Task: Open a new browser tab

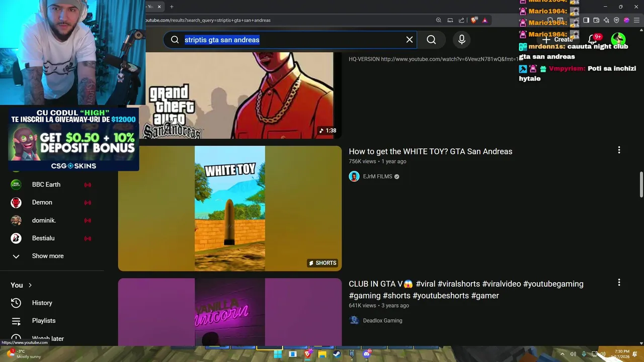Action: 172,7
